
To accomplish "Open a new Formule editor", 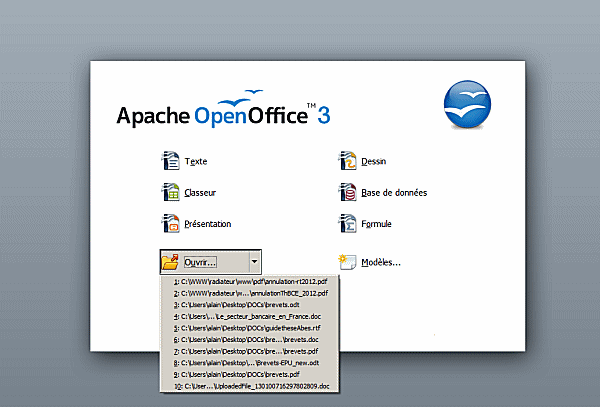I will click(365, 223).
